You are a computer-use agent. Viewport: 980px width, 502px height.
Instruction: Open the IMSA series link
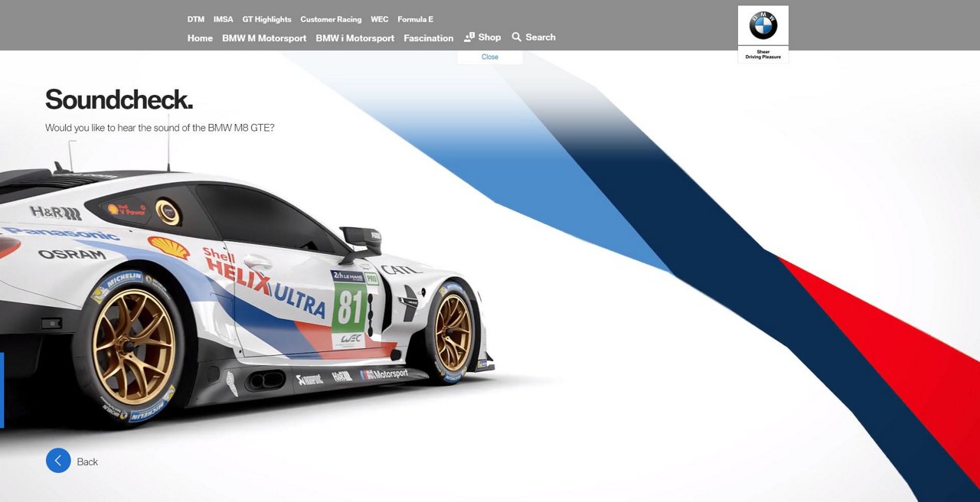click(x=224, y=19)
